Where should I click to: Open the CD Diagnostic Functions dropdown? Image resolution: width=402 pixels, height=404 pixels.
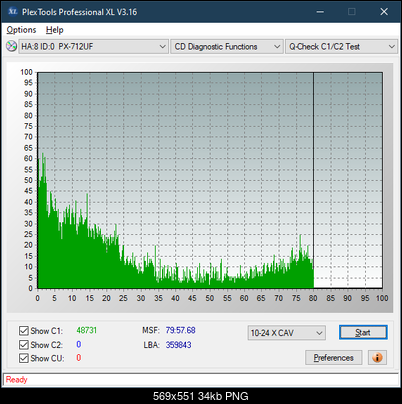tap(227, 47)
